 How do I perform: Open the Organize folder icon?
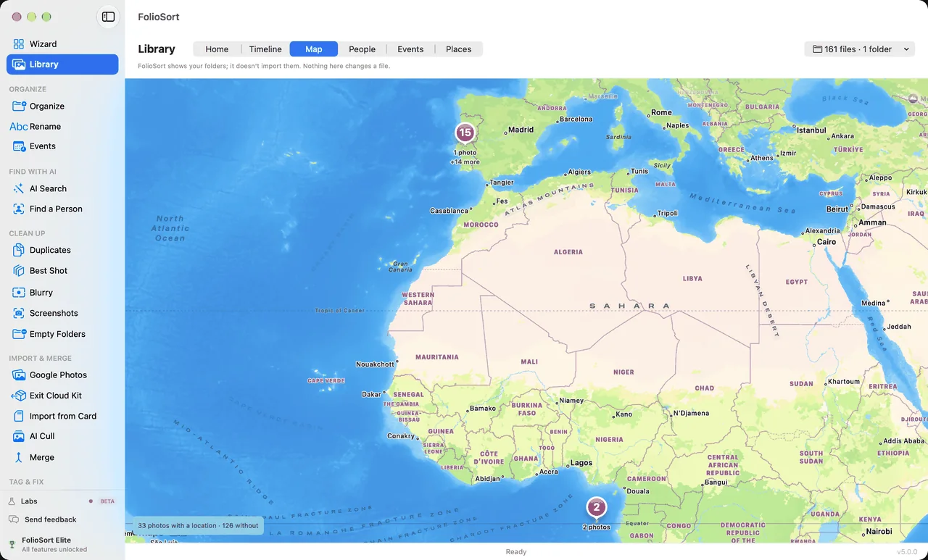click(x=20, y=106)
